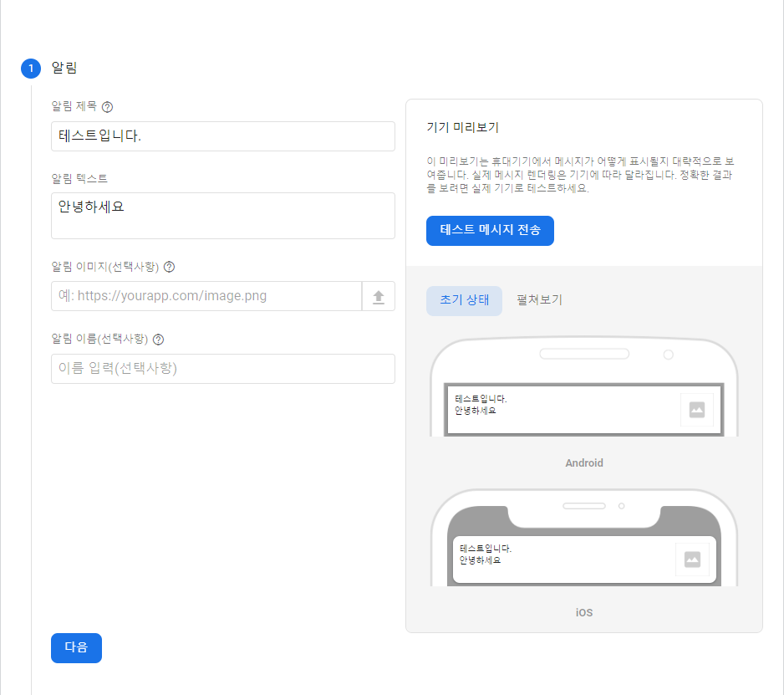
Task: Click the 알림 이름 optional input field
Action: [x=223, y=369]
